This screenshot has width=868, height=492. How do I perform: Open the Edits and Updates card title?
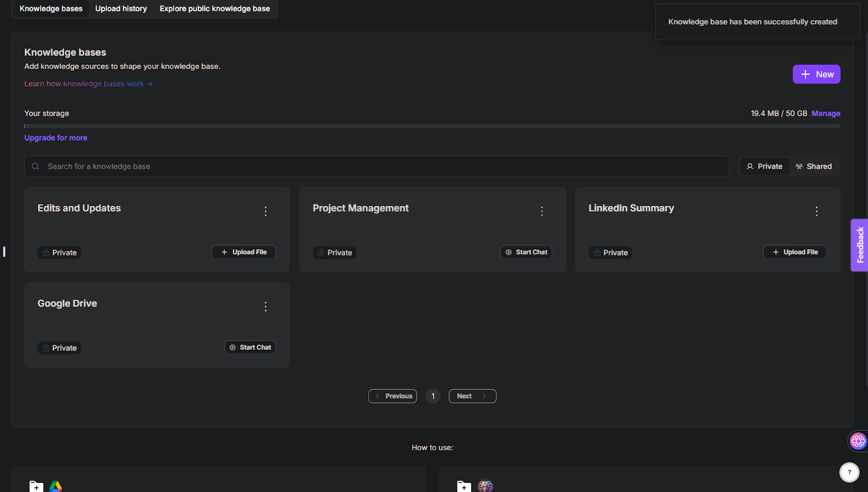(79, 208)
